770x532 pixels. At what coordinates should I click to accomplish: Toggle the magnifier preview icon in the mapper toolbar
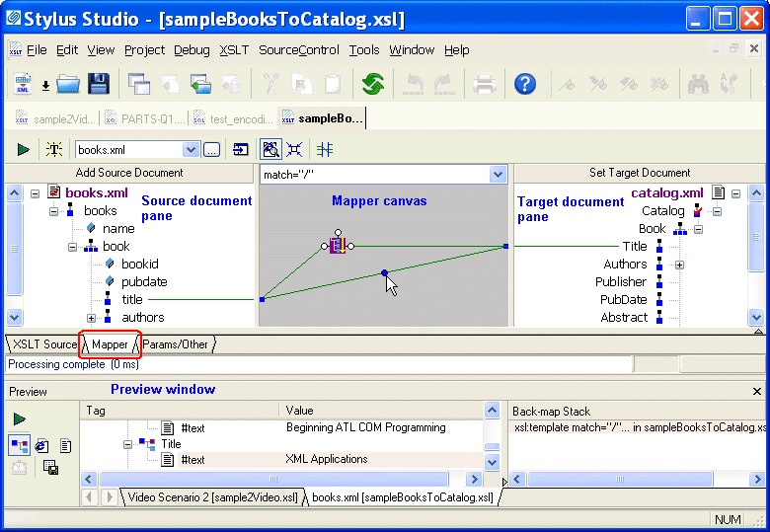click(x=270, y=150)
